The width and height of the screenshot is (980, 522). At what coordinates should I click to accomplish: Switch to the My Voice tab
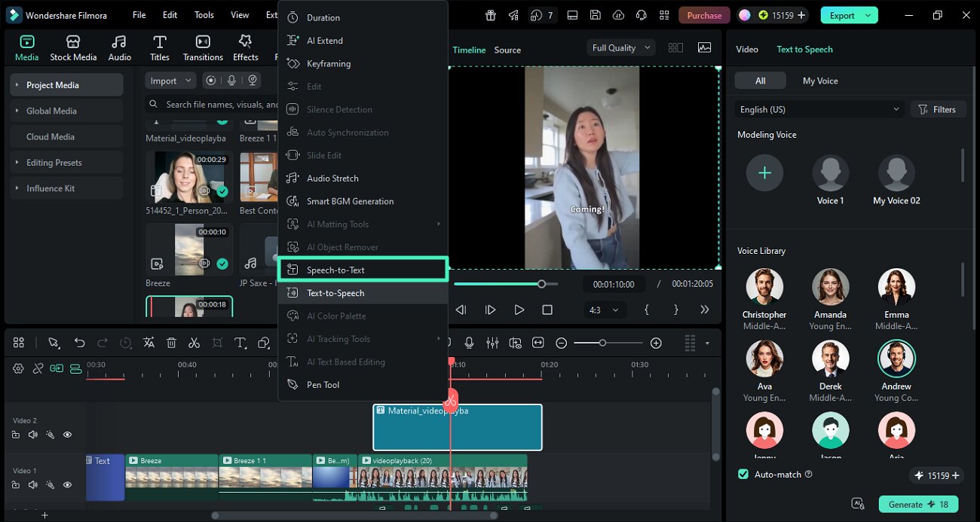(820, 81)
